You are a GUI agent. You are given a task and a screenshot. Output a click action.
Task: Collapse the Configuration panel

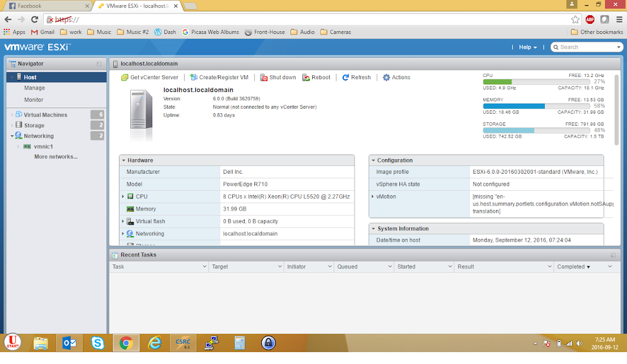click(373, 161)
